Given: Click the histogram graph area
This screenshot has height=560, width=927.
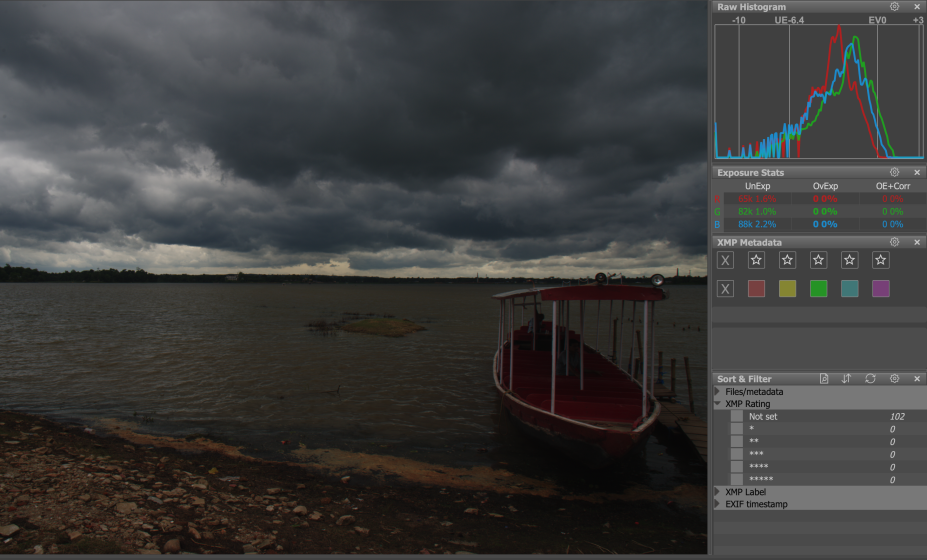Looking at the screenshot, I should click(x=819, y=92).
